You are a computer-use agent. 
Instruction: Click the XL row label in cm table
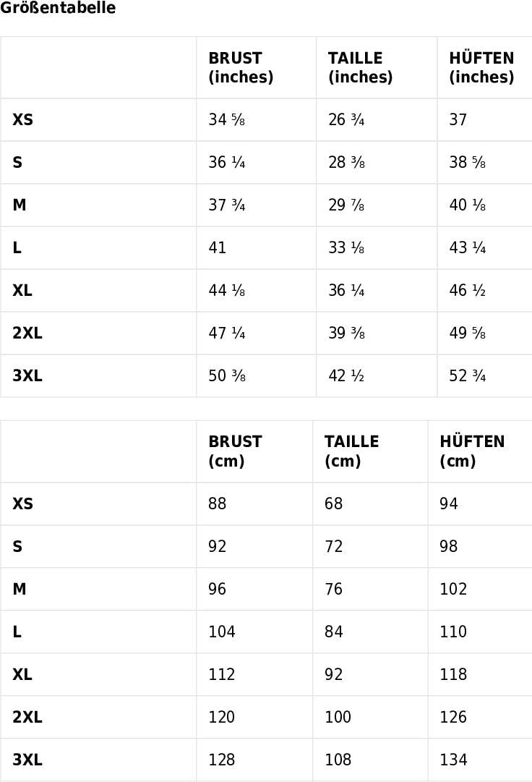click(22, 674)
